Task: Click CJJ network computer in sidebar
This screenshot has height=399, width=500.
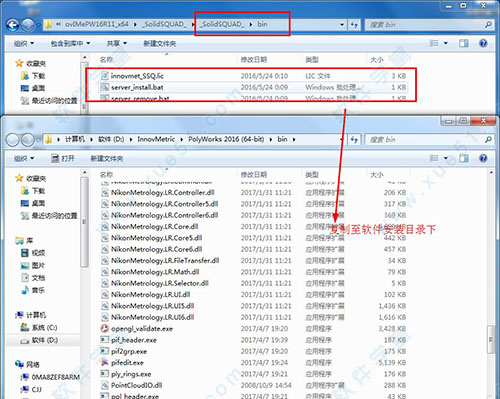Action: (x=31, y=389)
